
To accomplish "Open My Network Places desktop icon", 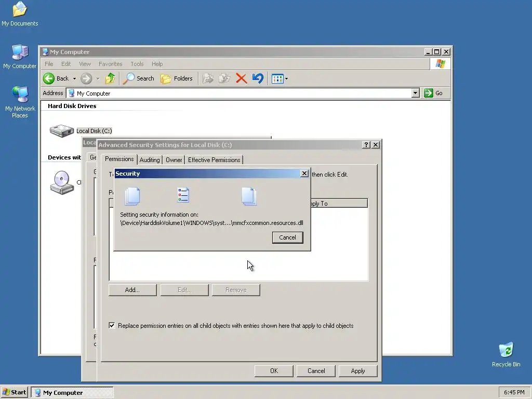I will pos(20,102).
